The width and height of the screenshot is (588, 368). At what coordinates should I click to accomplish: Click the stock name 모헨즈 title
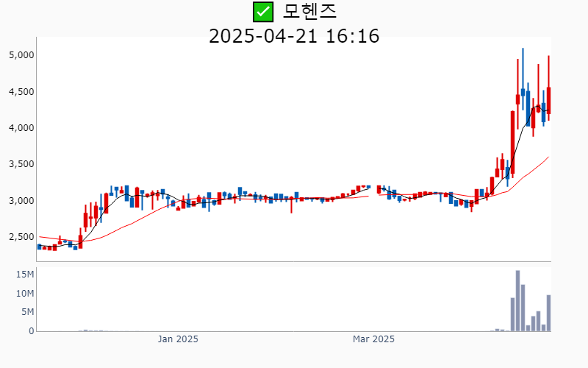coord(309,11)
